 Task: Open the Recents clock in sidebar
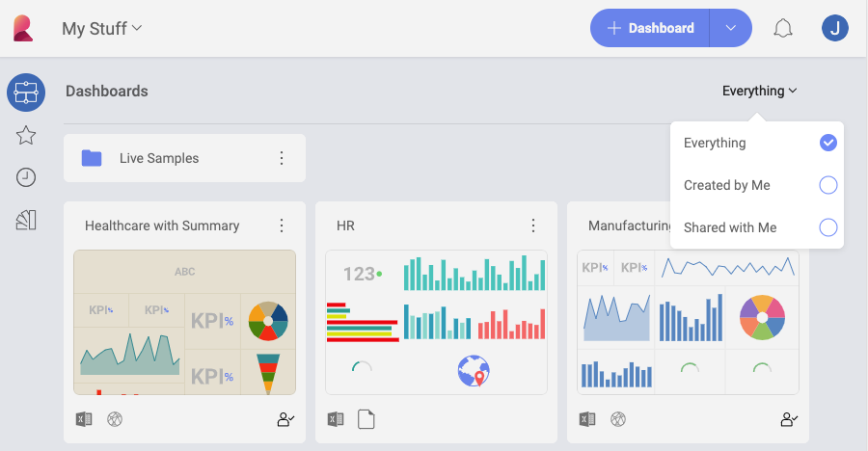(26, 177)
